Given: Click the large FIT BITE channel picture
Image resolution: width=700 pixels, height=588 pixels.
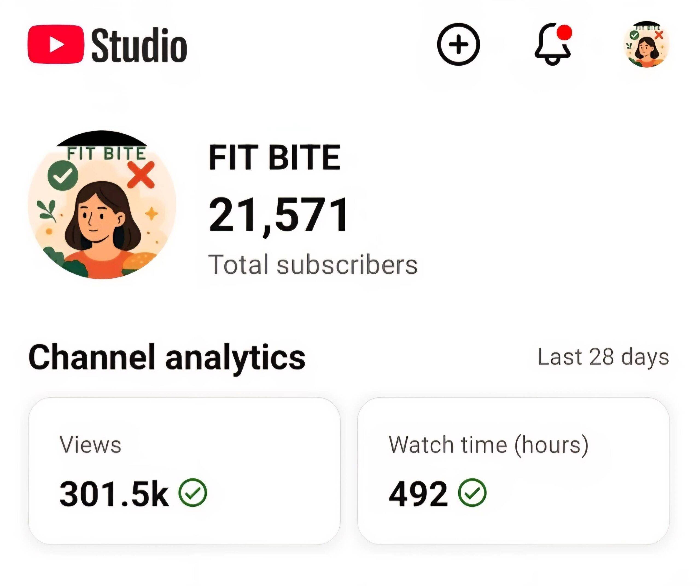Looking at the screenshot, I should coord(102,205).
